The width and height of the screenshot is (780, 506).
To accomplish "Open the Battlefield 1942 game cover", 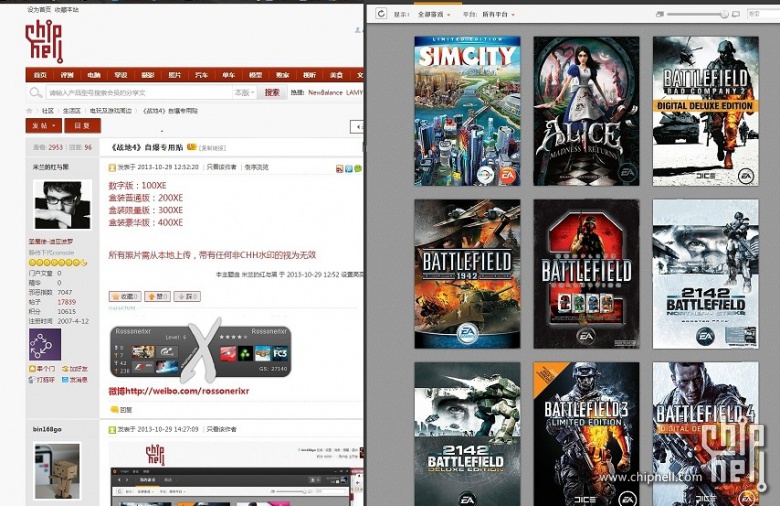I will pos(467,274).
